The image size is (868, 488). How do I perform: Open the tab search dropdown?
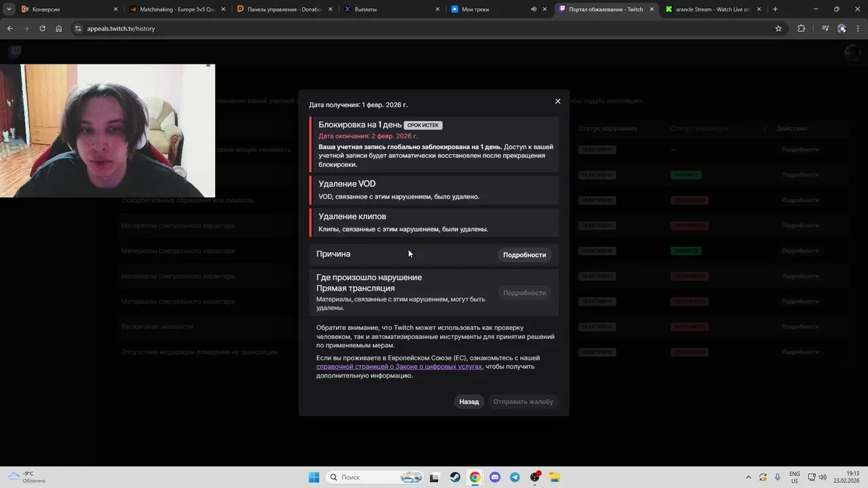tap(9, 9)
